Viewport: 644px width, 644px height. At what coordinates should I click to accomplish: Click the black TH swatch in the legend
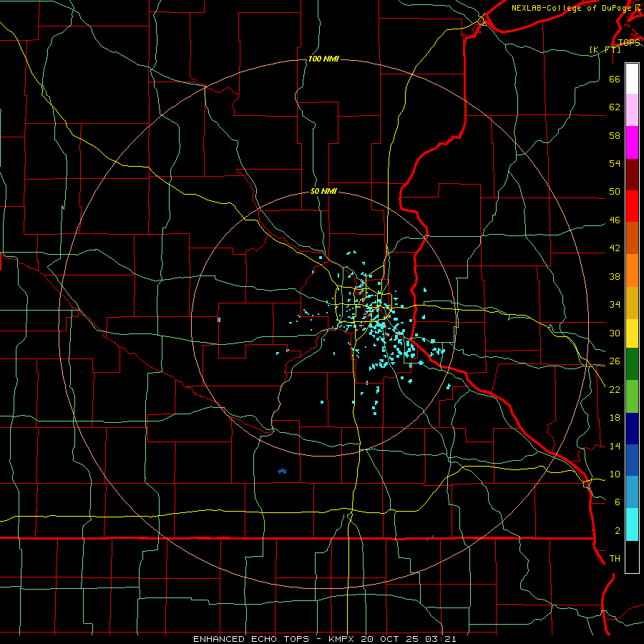[x=632, y=557]
